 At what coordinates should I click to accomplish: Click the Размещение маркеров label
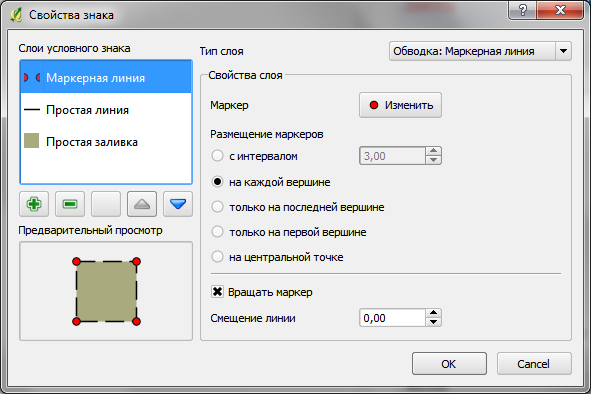[266, 134]
